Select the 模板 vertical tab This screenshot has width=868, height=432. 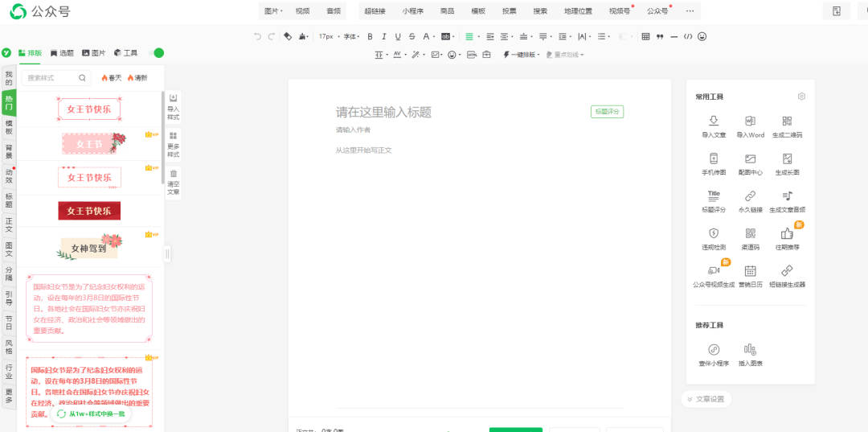9,127
